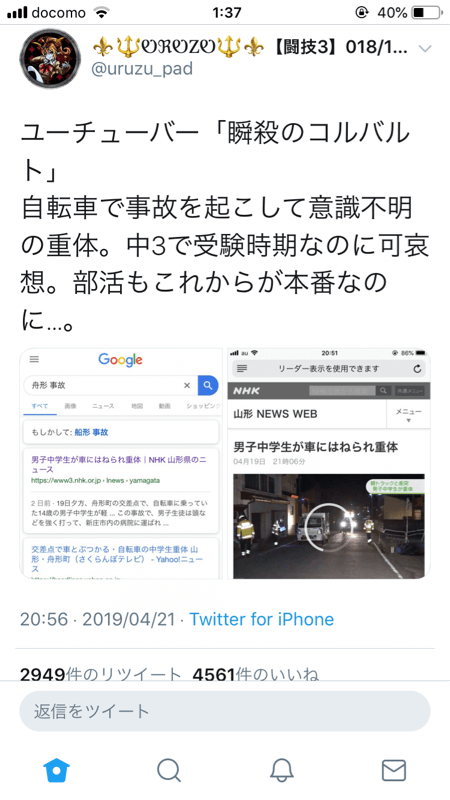
Task: Open the Messages envelope tab
Action: tap(394, 770)
